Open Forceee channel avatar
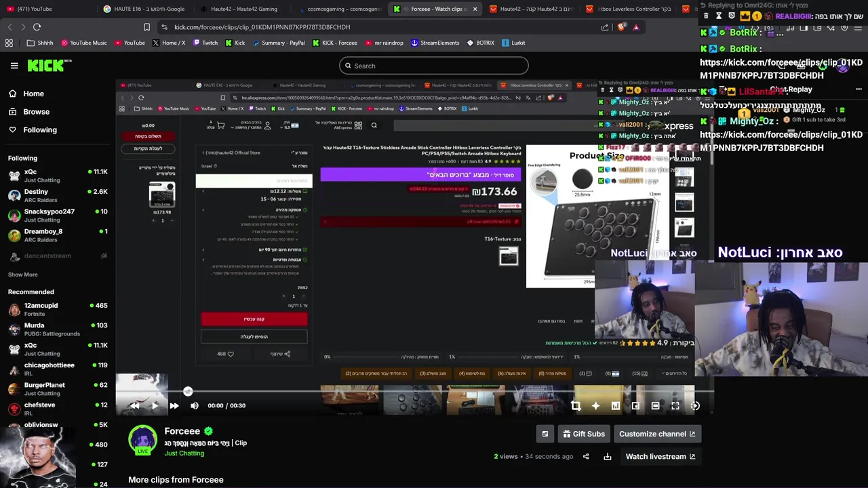 [143, 439]
